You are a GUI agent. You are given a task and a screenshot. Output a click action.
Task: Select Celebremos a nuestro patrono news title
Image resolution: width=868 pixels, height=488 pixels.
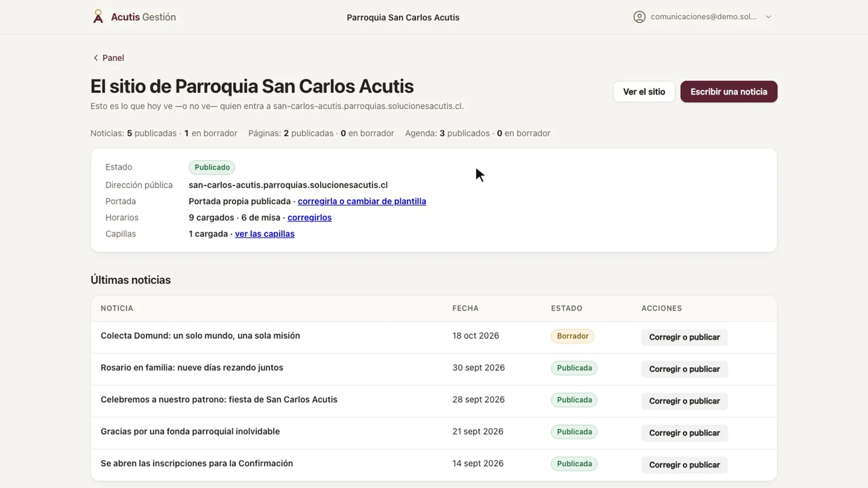219,400
